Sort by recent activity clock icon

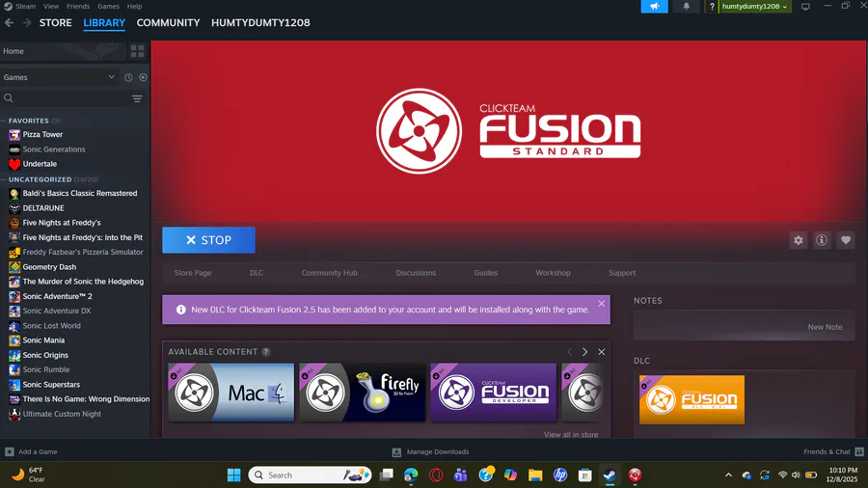(128, 77)
